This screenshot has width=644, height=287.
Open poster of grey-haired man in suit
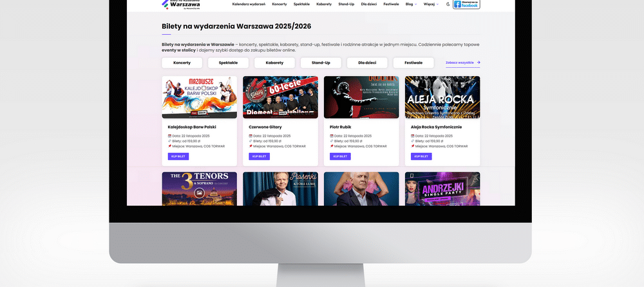[x=361, y=189]
